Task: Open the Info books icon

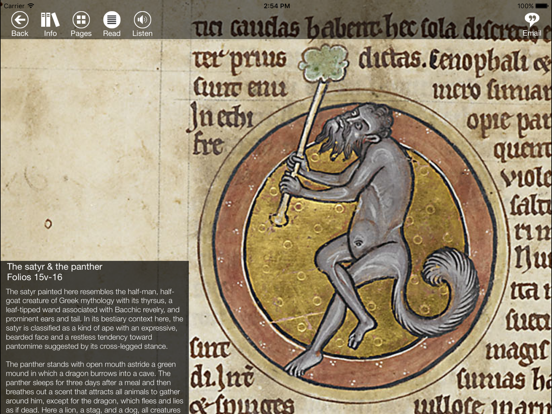Action: click(50, 20)
